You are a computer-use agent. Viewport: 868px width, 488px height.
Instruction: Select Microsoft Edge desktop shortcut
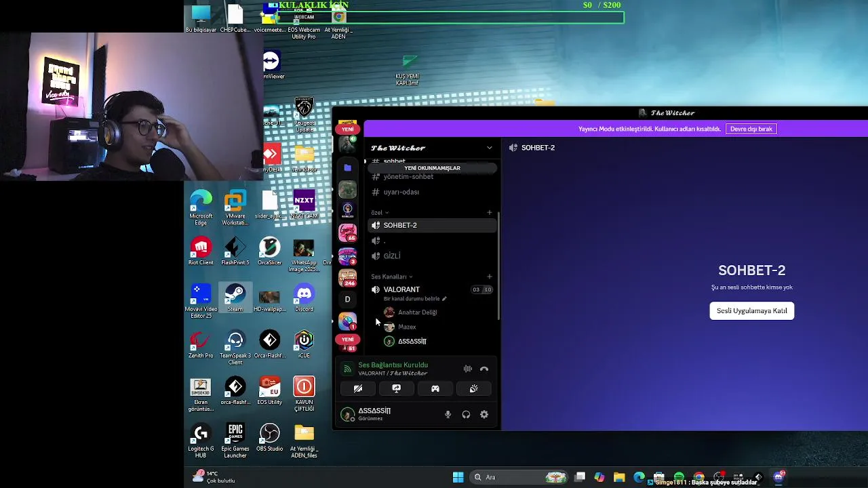(200, 208)
